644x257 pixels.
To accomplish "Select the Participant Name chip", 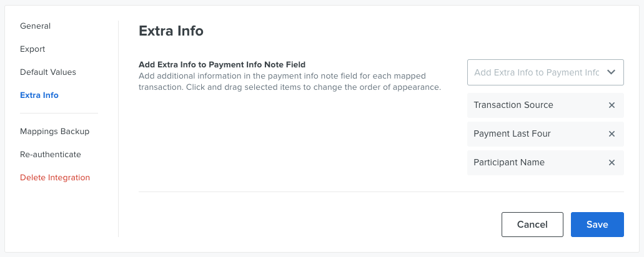I will 545,163.
